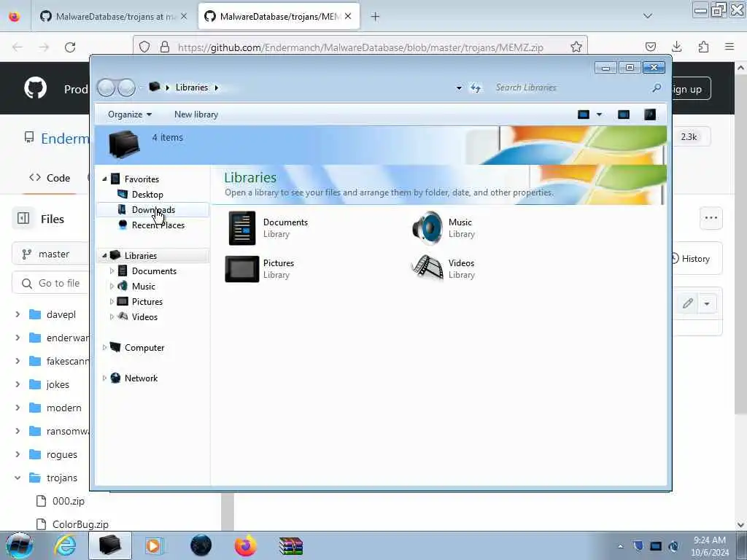Expand Music in navigation tree
Screen dimensions: 747x560
[112, 286]
